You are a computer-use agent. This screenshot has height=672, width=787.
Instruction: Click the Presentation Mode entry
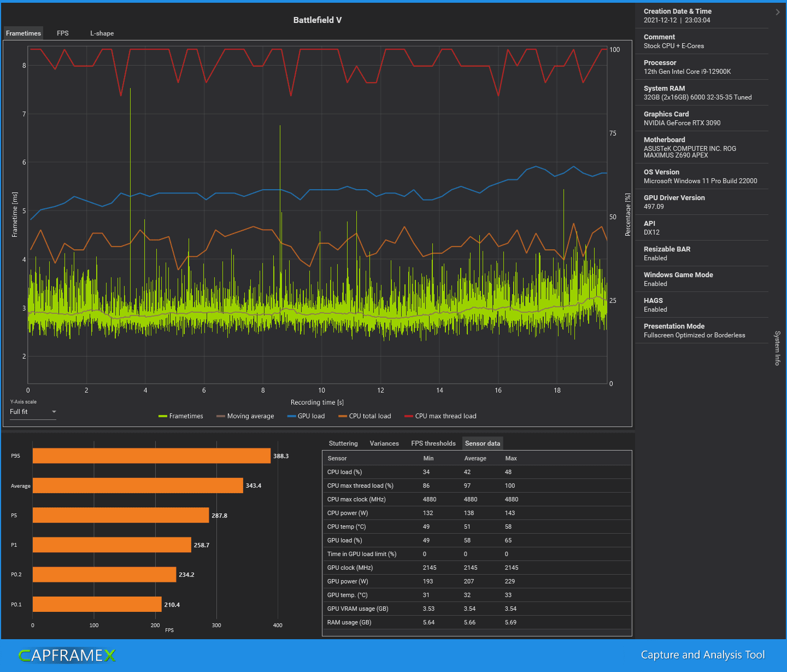(x=702, y=331)
